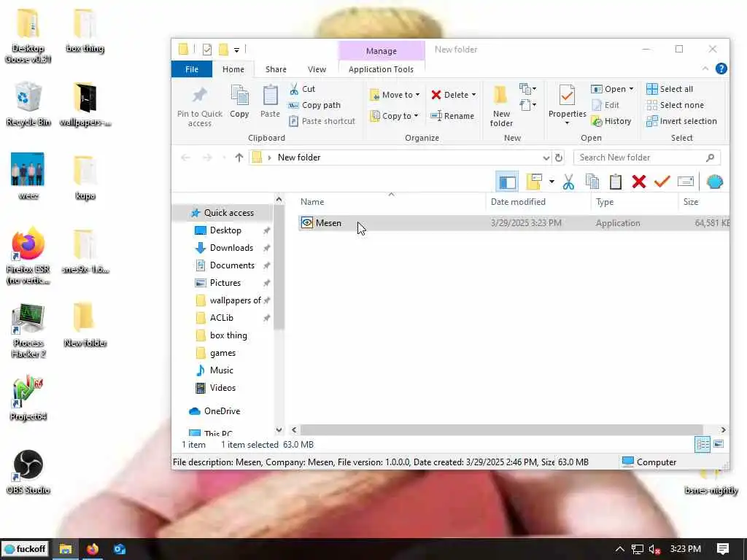Open the Delete dropdown arrow
This screenshot has height=560, width=747.
coord(473,95)
